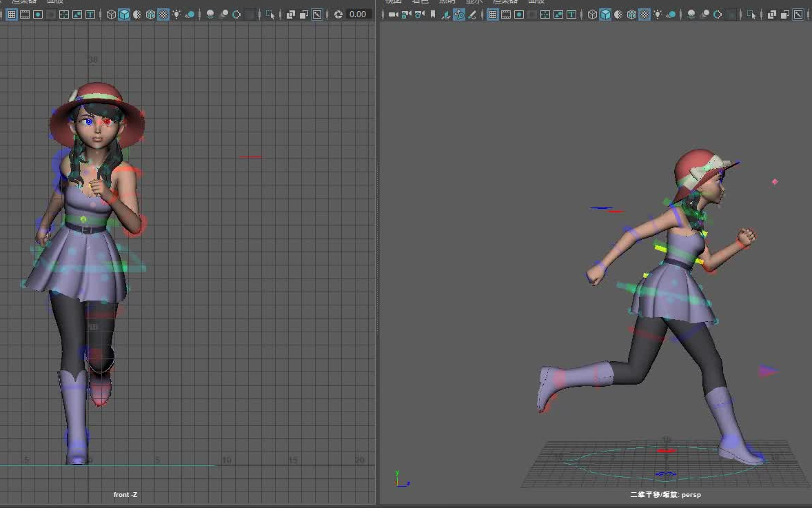Toggle resolution gate in the persp panel

coord(519,14)
